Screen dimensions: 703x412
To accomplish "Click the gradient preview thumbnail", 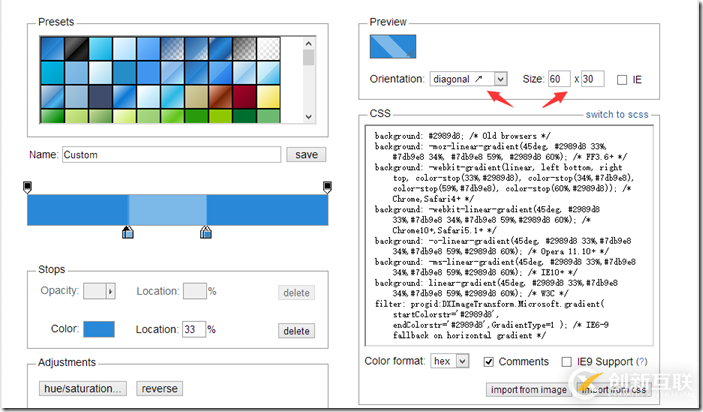I will 393,47.
